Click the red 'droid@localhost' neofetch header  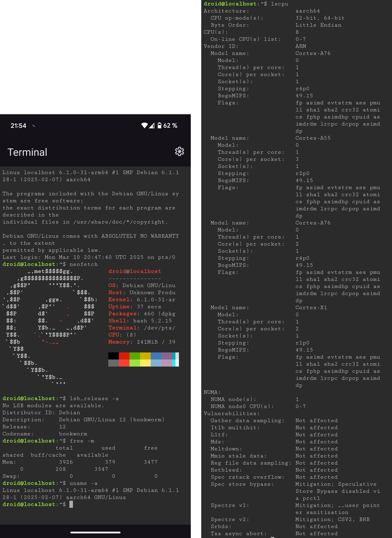(135, 271)
